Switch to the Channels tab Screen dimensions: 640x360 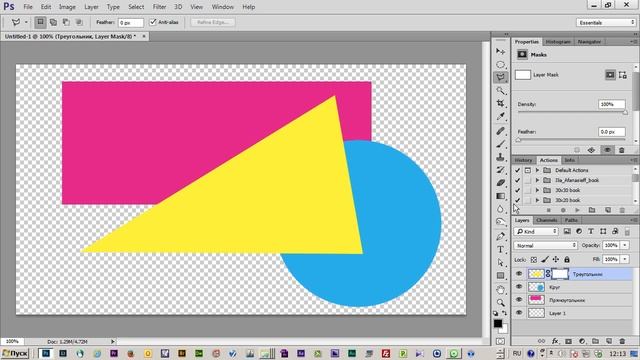pyautogui.click(x=546, y=220)
